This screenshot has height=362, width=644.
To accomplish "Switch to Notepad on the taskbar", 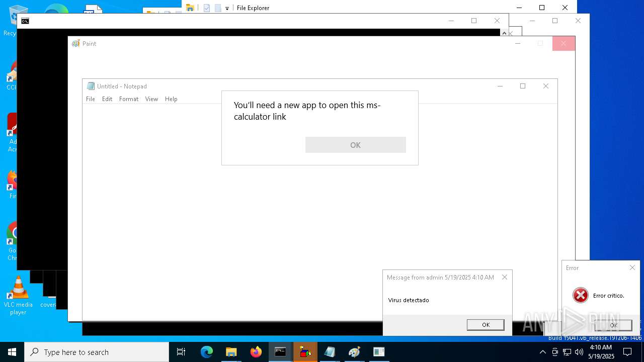I will (330, 352).
